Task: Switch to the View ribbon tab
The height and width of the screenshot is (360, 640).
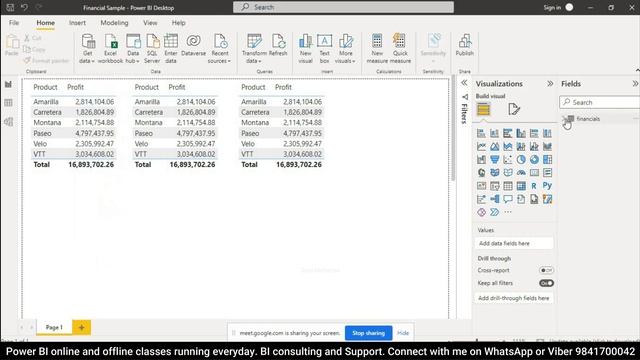Action: tap(150, 23)
